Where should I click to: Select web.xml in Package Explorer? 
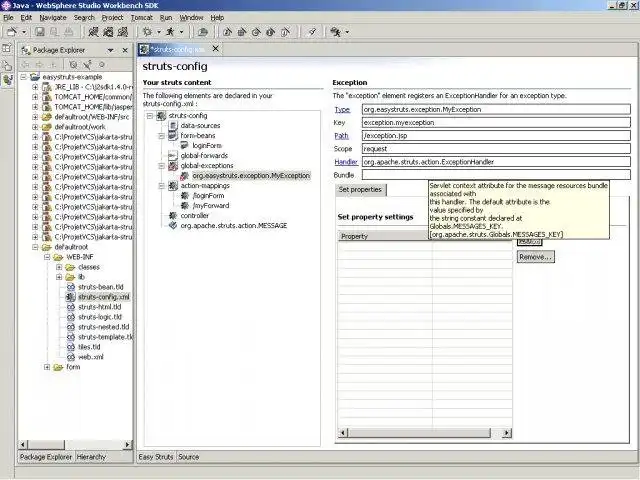pyautogui.click(x=91, y=357)
